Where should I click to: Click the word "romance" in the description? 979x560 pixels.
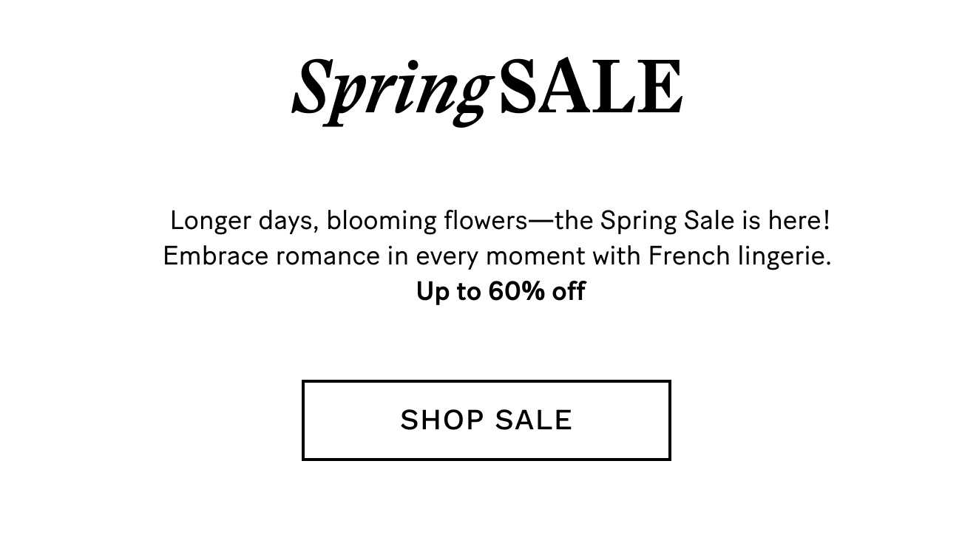coord(328,256)
